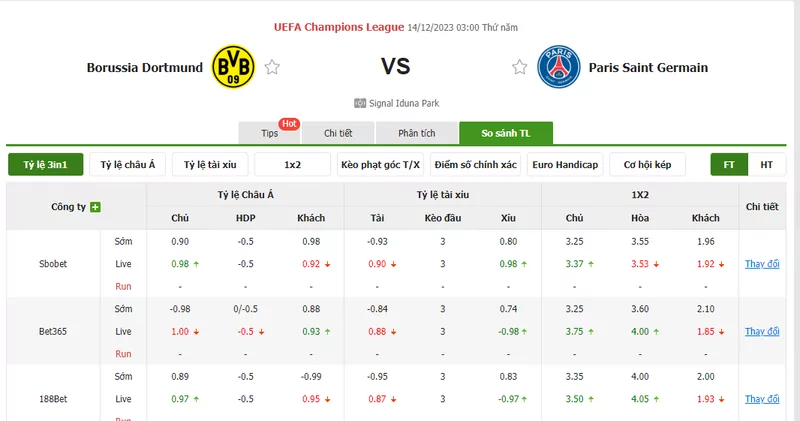This screenshot has height=421, width=800.
Task: Open the Phân tích tab
Action: tap(417, 133)
